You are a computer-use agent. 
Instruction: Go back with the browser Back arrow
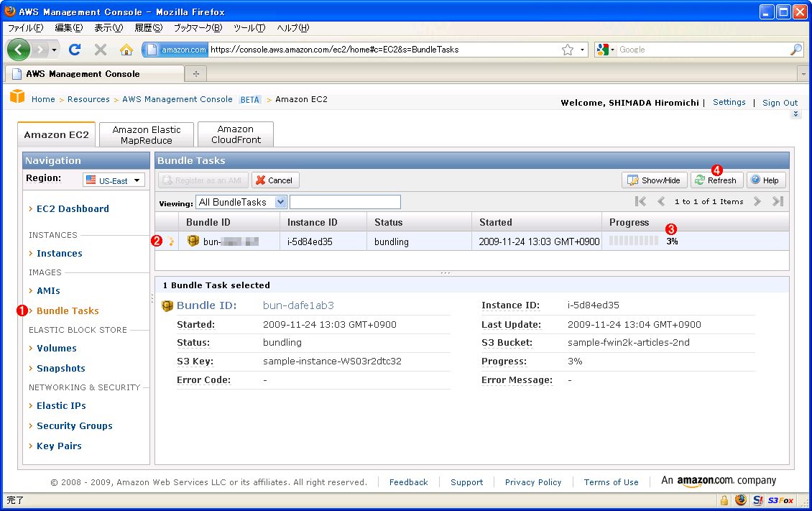(x=19, y=50)
